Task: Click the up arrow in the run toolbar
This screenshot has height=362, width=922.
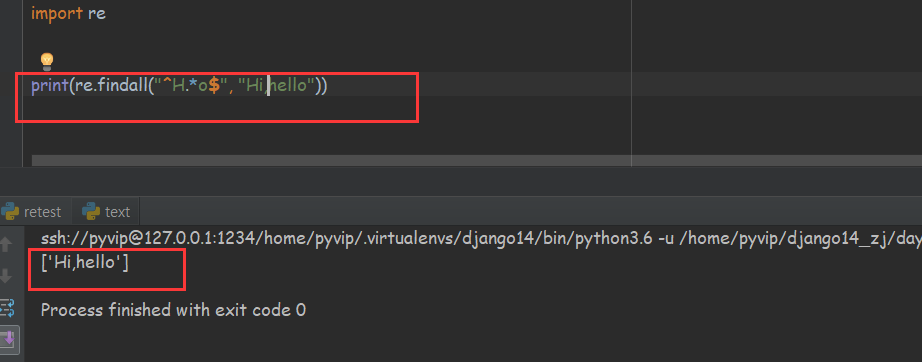Action: pyautogui.click(x=7, y=244)
